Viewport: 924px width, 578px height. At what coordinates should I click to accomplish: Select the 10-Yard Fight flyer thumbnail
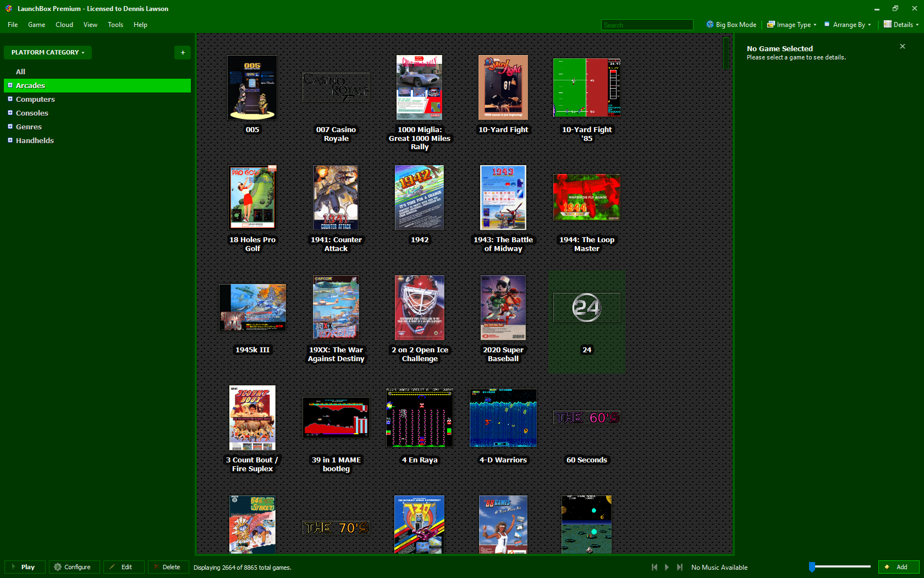pos(503,88)
